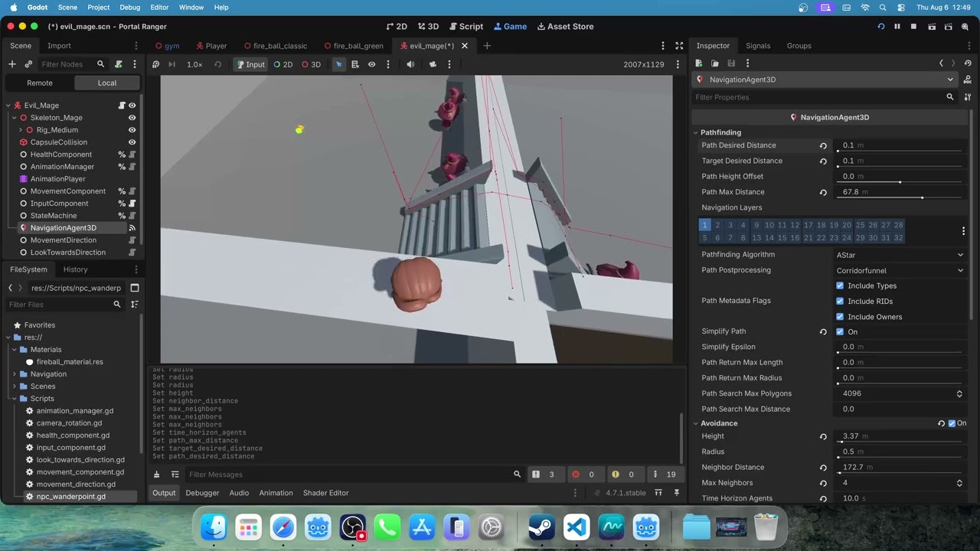Select the Remote scene tree button
This screenshot has width=980, height=551.
pos(40,83)
